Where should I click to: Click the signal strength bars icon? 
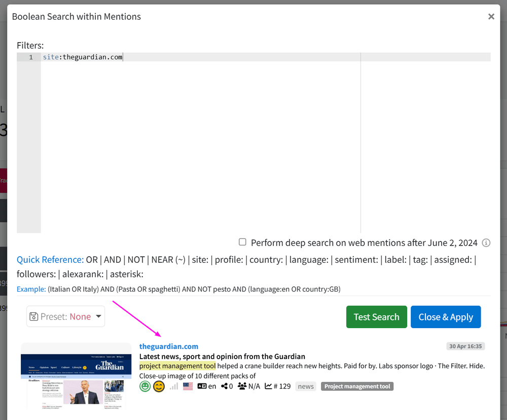click(x=174, y=386)
